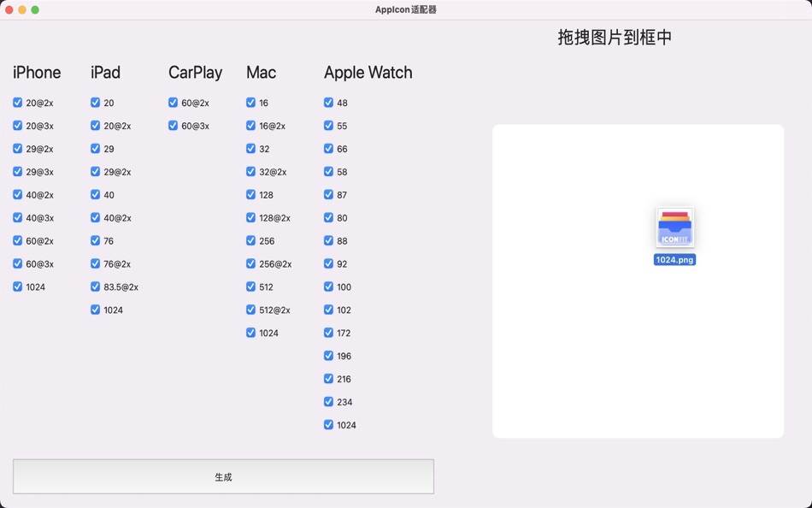
Task: Untick the iPad 40 checkbox
Action: click(x=95, y=194)
